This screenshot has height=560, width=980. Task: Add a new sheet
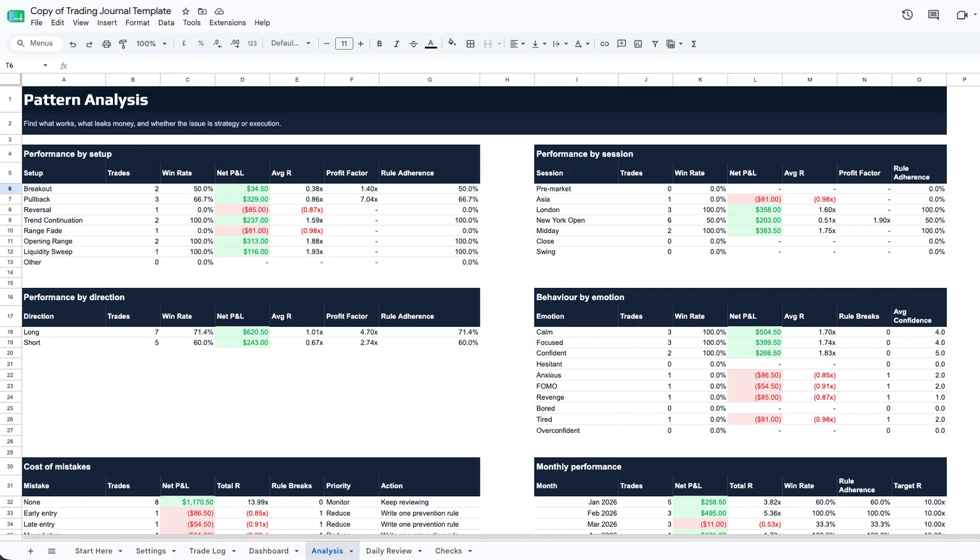(30, 551)
